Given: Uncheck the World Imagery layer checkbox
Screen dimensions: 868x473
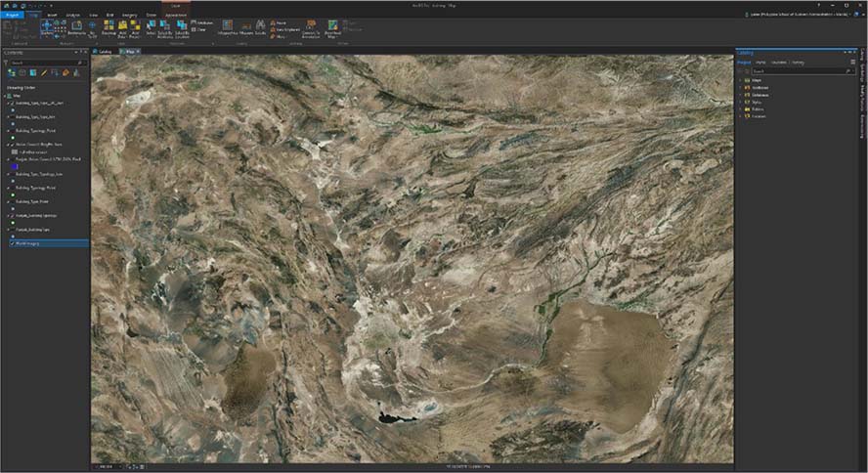Looking at the screenshot, I should [x=12, y=243].
